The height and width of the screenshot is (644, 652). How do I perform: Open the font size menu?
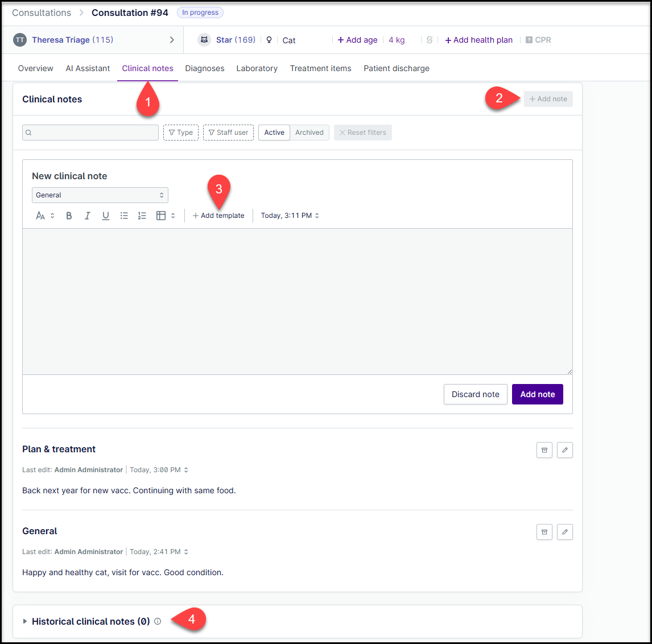(45, 216)
